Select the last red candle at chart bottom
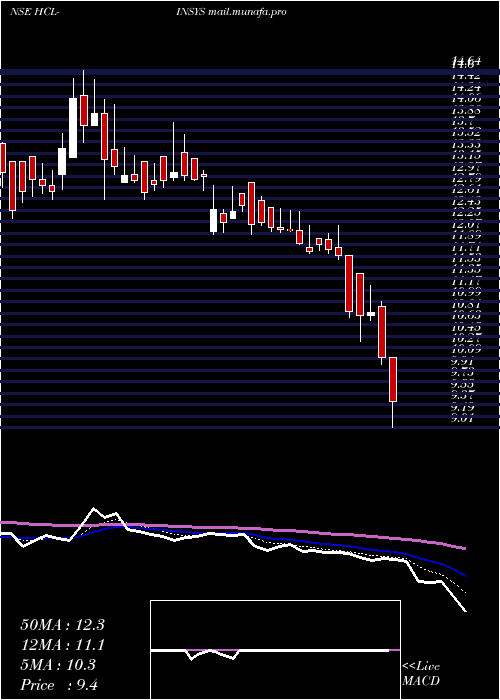Screen dimensions: 500x700 (x=393, y=379)
